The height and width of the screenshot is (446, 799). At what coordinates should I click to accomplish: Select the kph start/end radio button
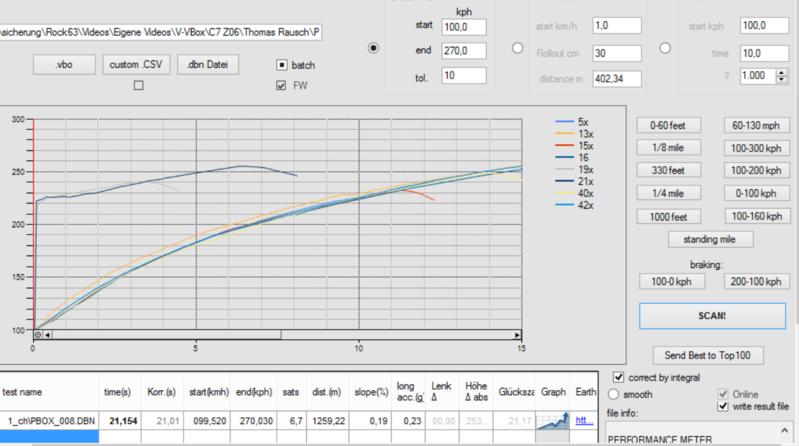click(x=374, y=47)
